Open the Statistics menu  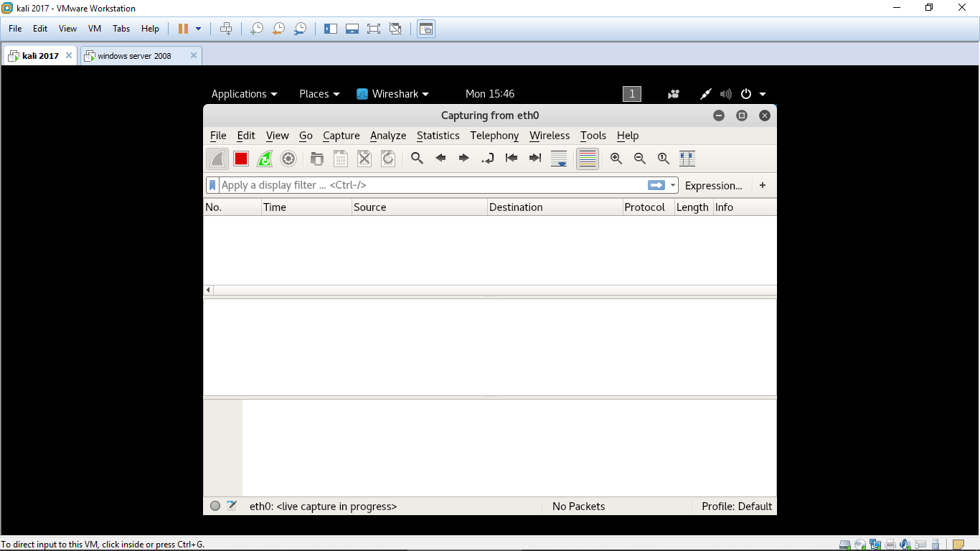[x=438, y=136]
